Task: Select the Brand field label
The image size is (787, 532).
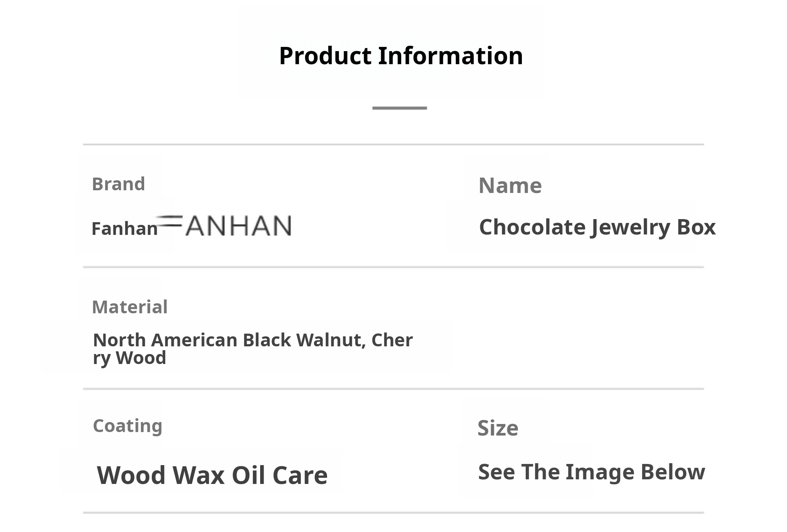Action: coord(118,184)
